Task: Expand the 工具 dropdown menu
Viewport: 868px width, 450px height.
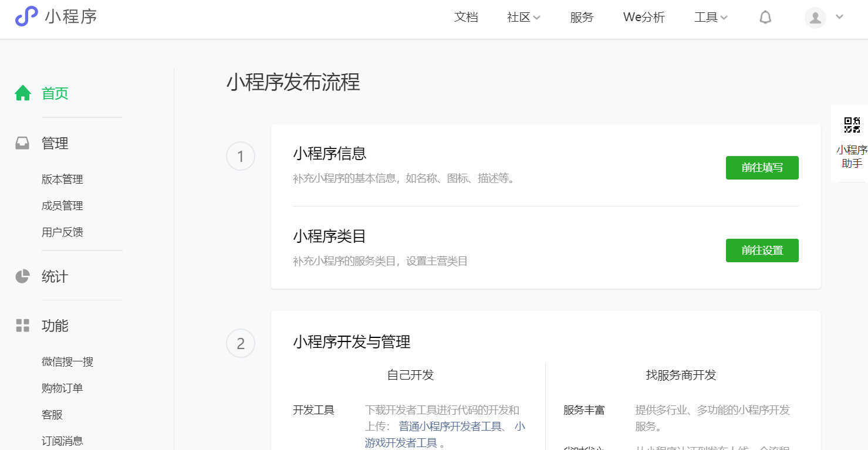Action: coord(711,18)
